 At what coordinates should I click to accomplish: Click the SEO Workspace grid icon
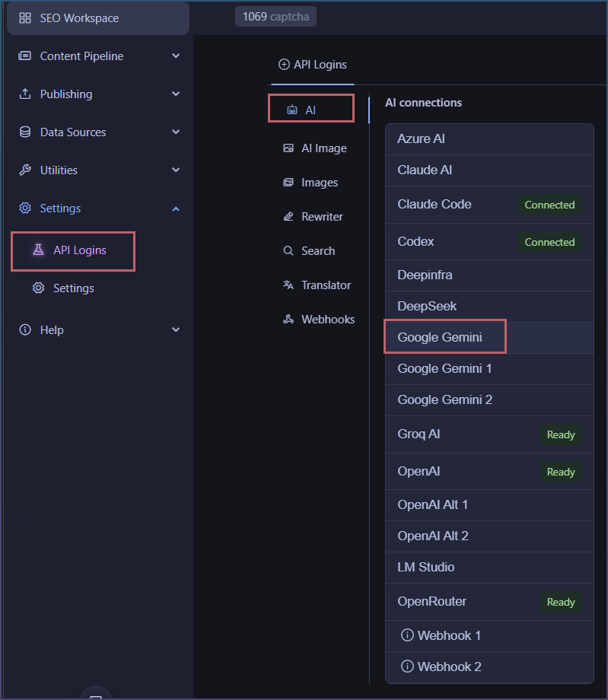click(x=25, y=17)
